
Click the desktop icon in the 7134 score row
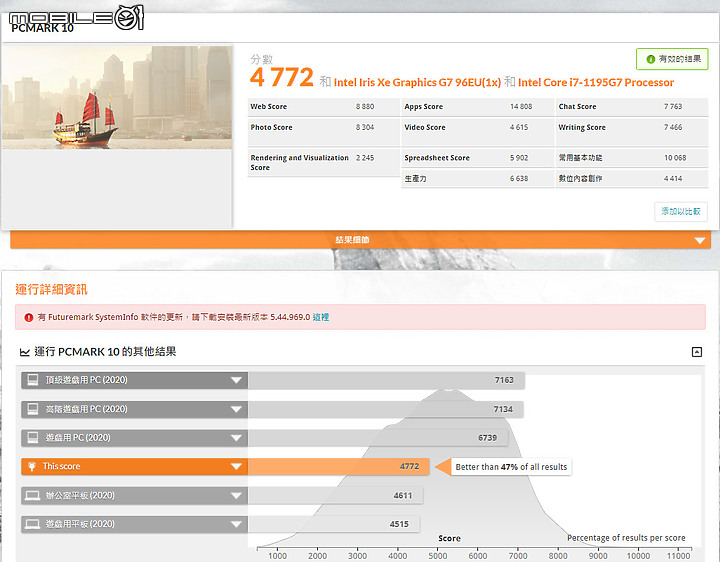coord(33,409)
